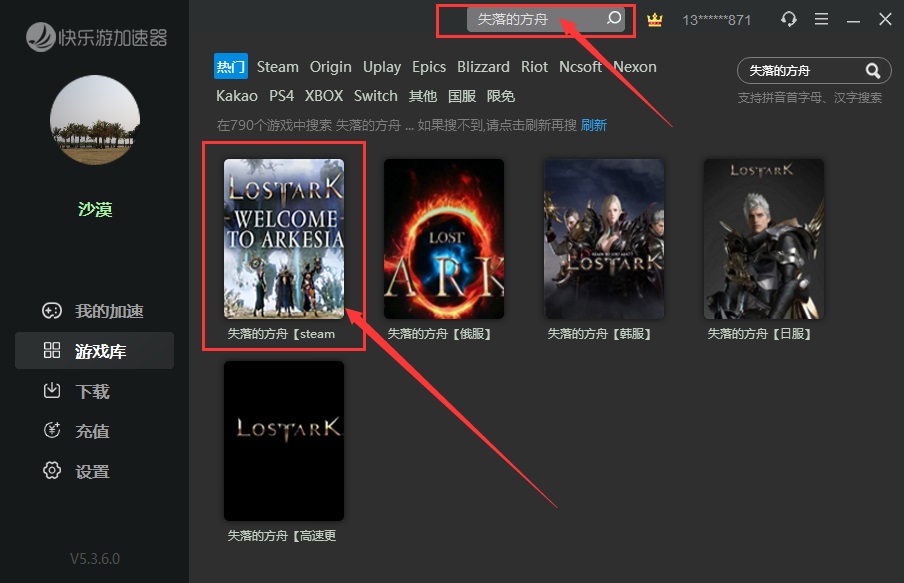Select the Blizzard category
The image size is (904, 583).
483,67
